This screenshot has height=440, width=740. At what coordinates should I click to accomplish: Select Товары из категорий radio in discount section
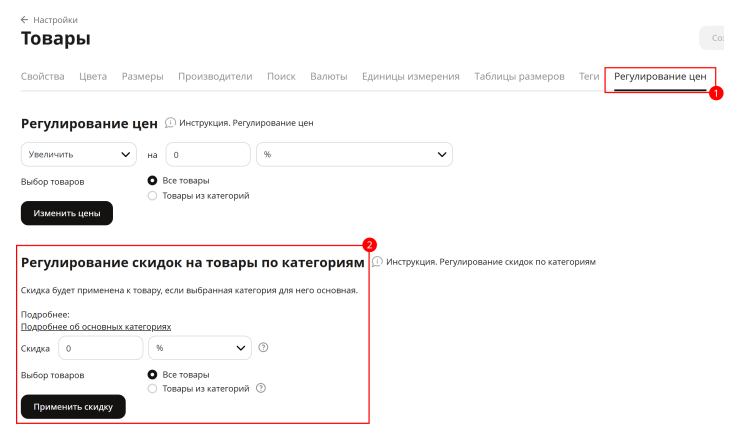tap(152, 389)
